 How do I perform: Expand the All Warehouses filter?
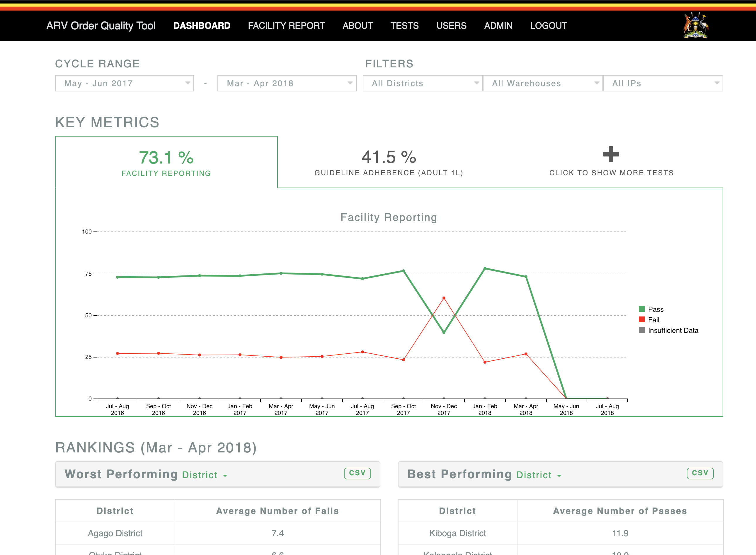[x=543, y=83]
